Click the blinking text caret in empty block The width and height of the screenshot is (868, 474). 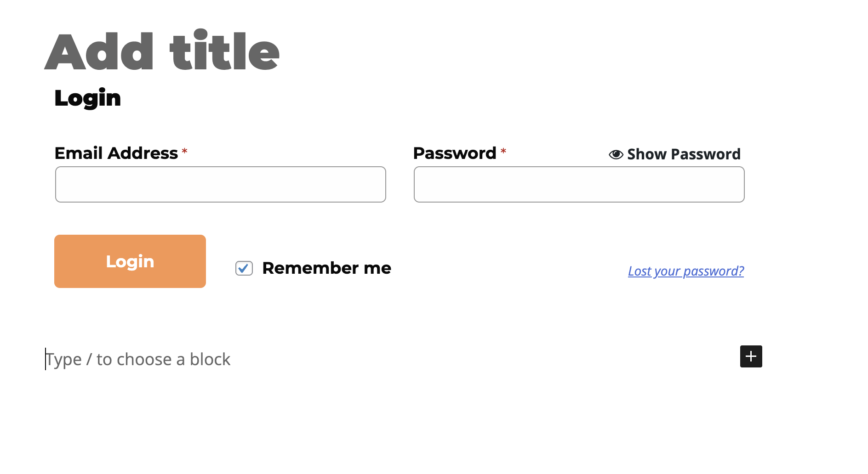coord(46,359)
